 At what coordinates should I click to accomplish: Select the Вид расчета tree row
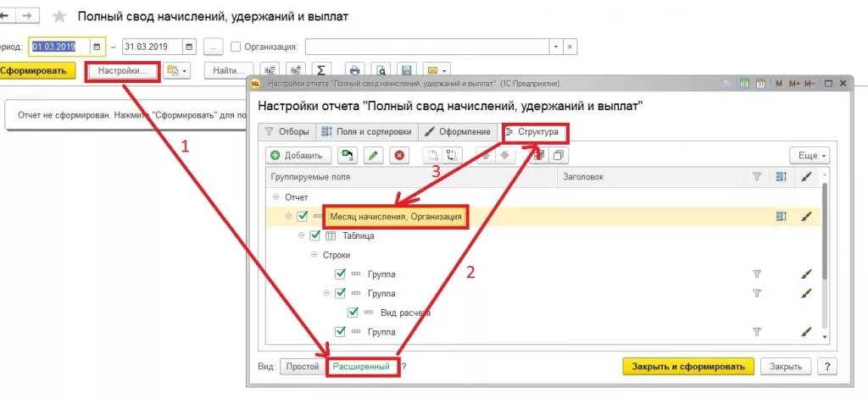543,313
